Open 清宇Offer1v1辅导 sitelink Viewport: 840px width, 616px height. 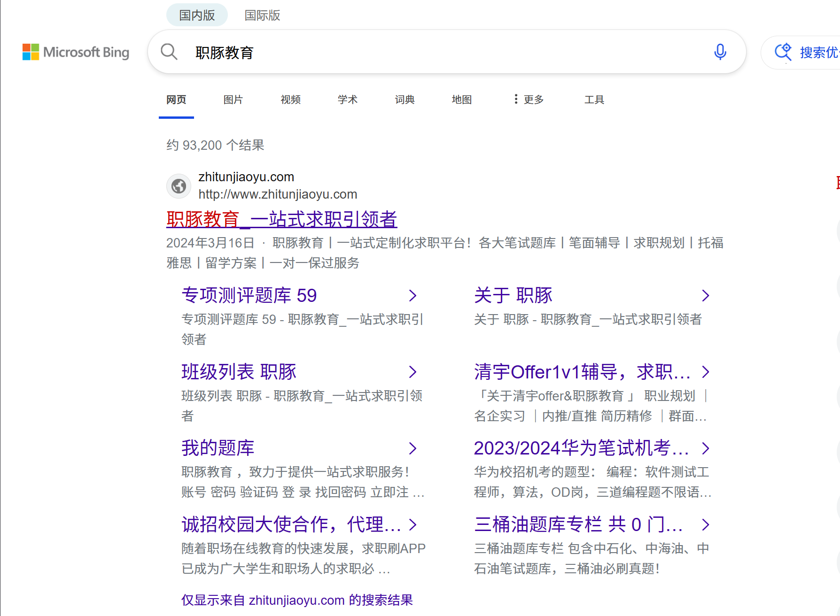point(582,372)
